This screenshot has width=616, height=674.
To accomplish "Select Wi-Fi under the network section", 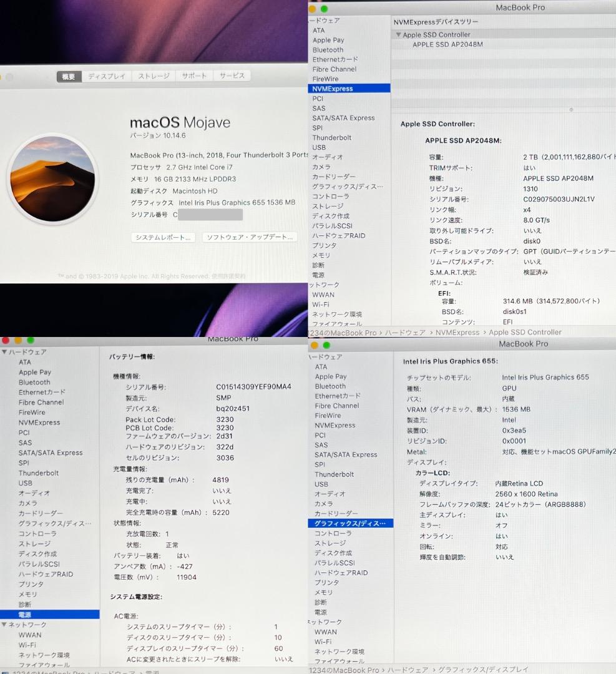I will pyautogui.click(x=27, y=645).
